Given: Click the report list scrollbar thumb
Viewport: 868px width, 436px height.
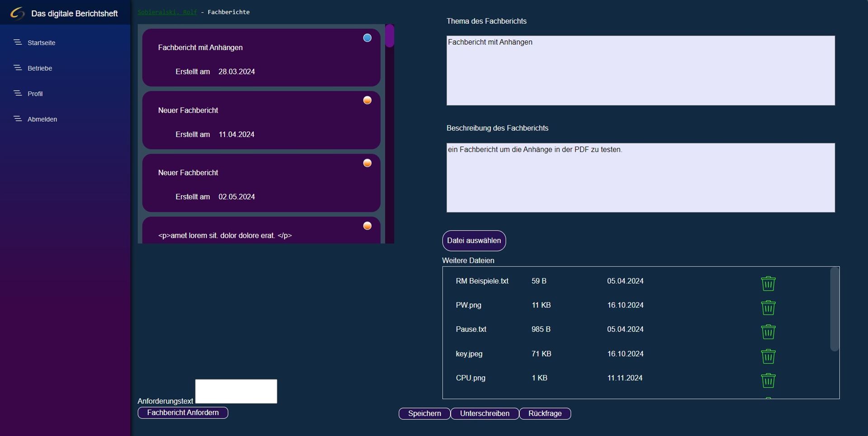Looking at the screenshot, I should [x=390, y=36].
